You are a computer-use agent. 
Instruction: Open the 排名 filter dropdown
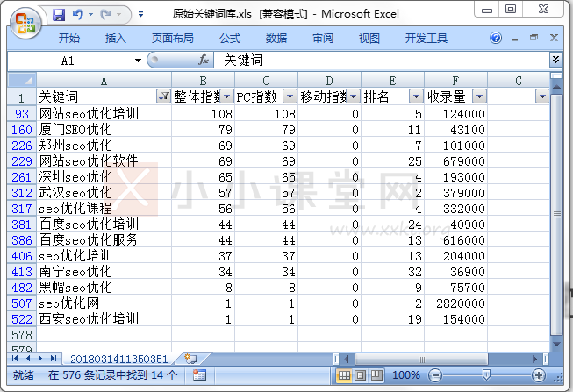(416, 96)
